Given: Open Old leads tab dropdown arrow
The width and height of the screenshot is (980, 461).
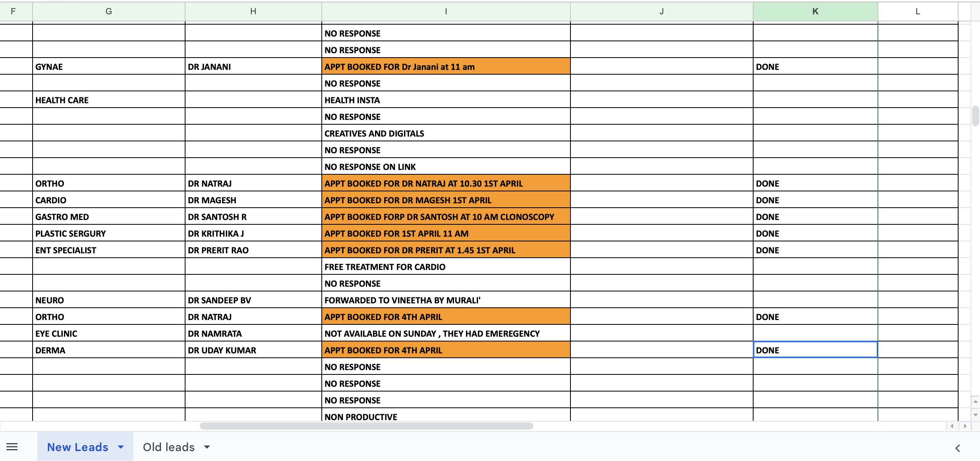Looking at the screenshot, I should pos(207,447).
